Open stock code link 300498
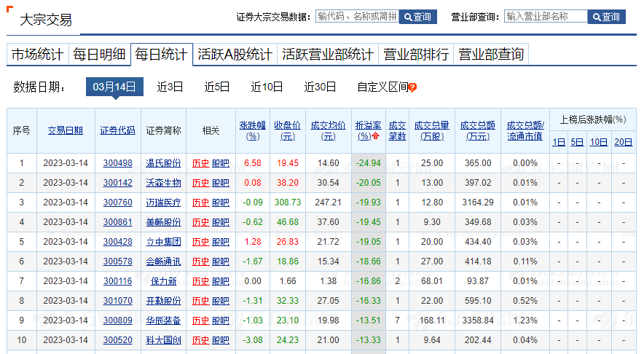The width and height of the screenshot is (644, 354). coord(117,163)
